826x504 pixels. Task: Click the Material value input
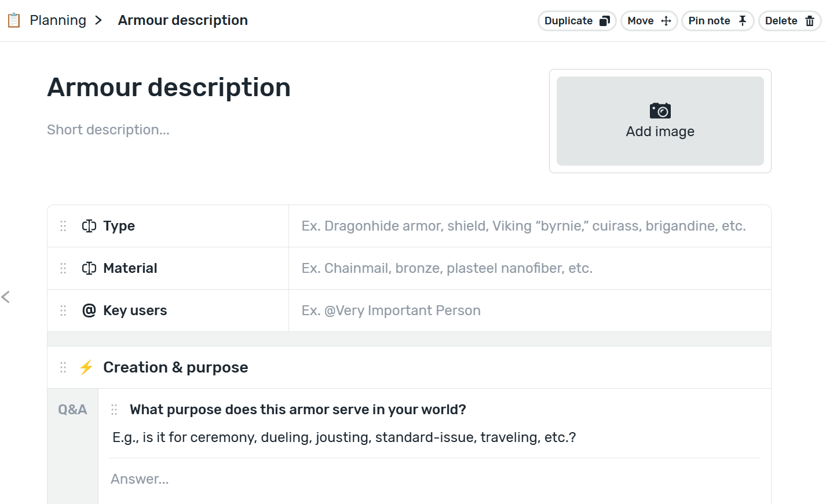pos(529,268)
